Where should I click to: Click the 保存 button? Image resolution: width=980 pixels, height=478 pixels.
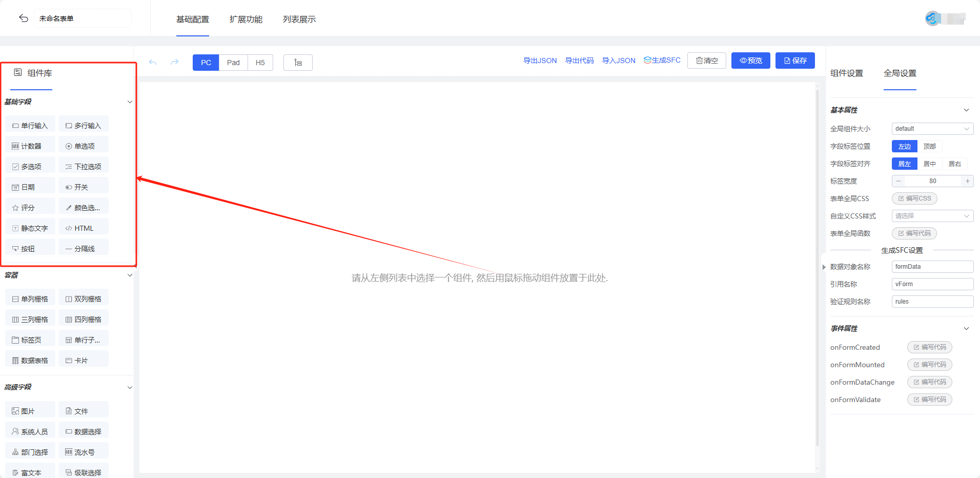795,61
